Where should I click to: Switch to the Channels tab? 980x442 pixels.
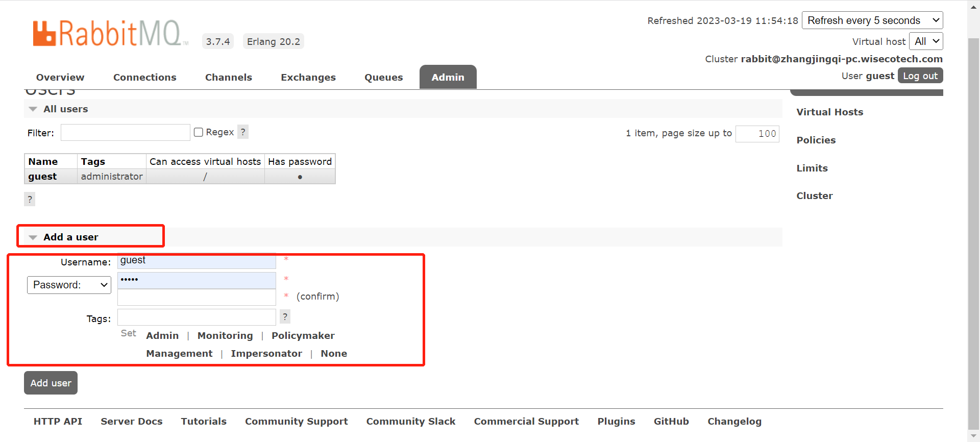pyautogui.click(x=229, y=77)
